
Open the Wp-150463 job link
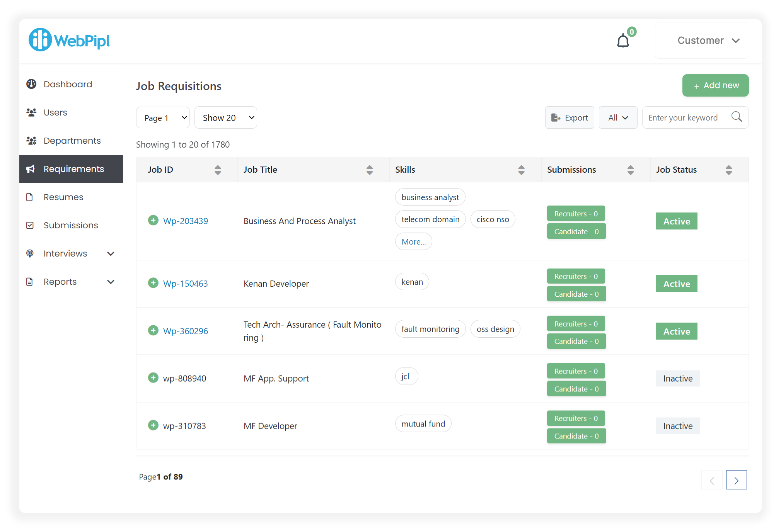click(x=185, y=284)
